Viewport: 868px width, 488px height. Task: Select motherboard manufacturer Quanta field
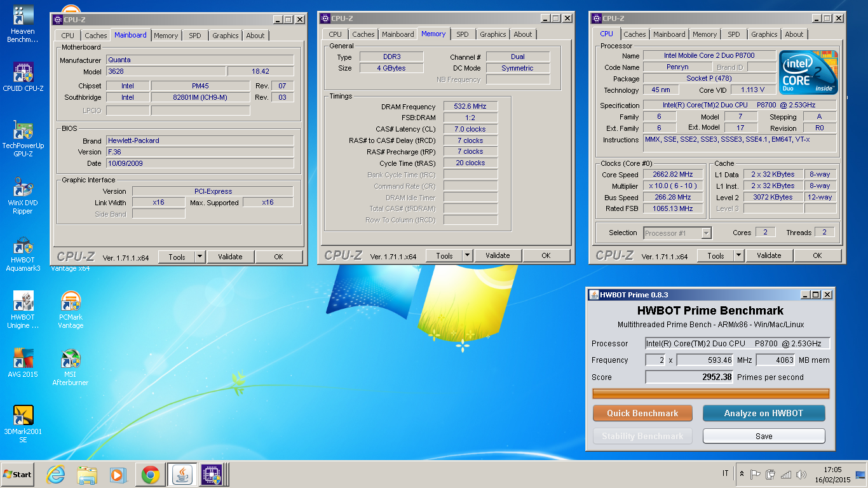point(200,60)
